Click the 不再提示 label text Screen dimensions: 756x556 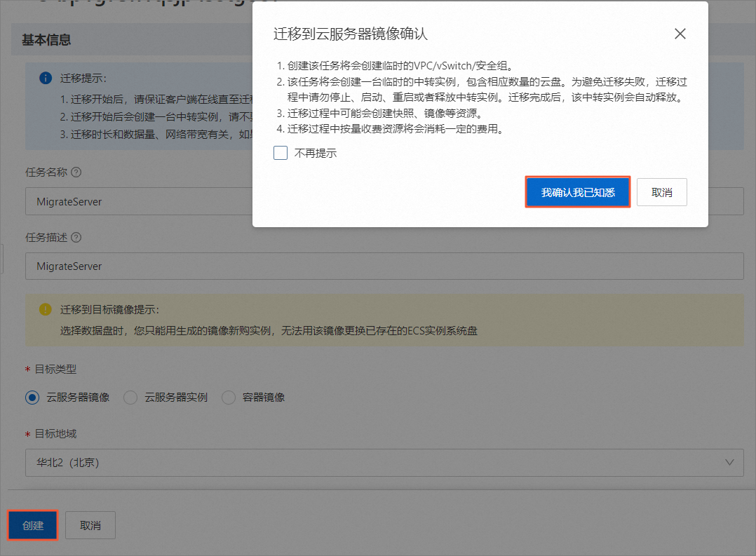tap(316, 154)
